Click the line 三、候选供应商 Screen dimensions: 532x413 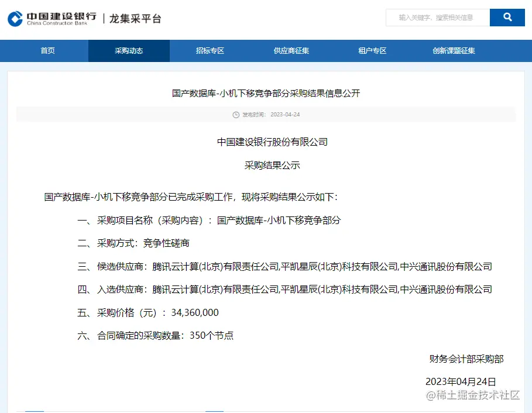pyautogui.click(x=284, y=267)
